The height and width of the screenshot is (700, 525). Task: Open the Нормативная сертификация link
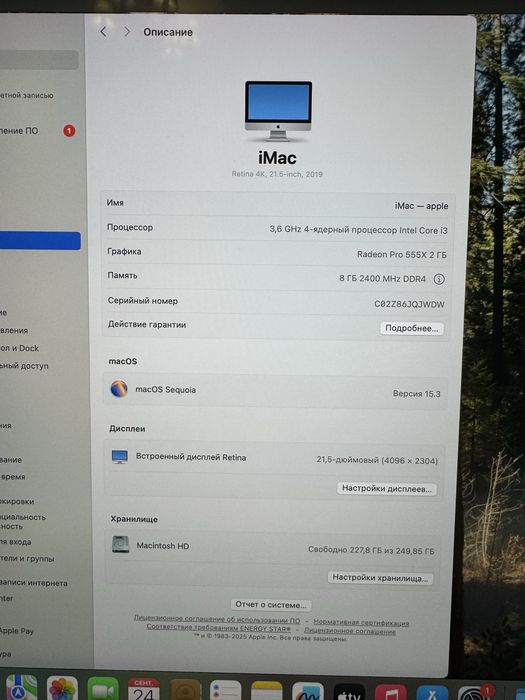coord(361,622)
